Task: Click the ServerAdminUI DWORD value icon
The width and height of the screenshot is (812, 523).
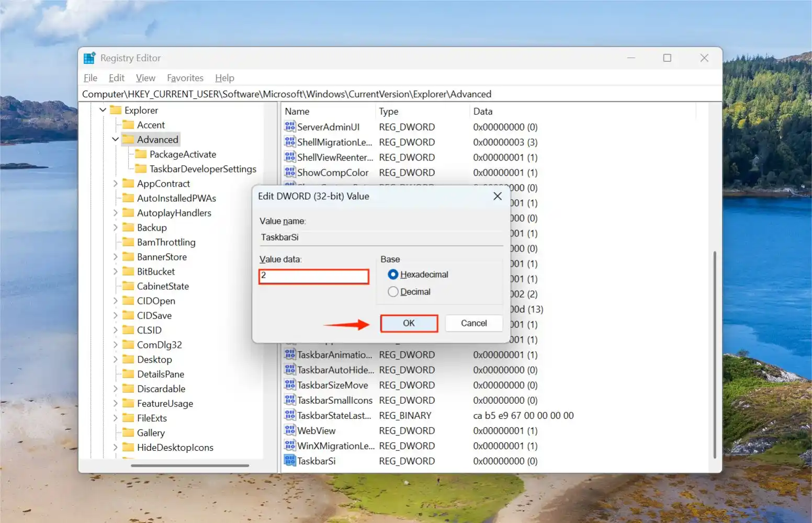Action: coord(290,127)
